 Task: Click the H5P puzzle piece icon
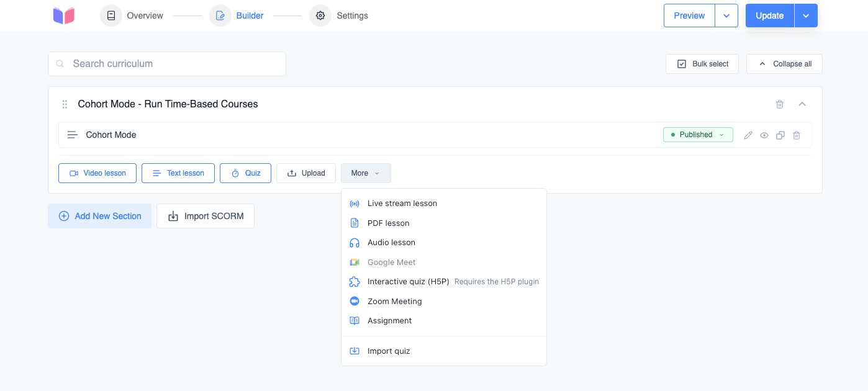[355, 282]
